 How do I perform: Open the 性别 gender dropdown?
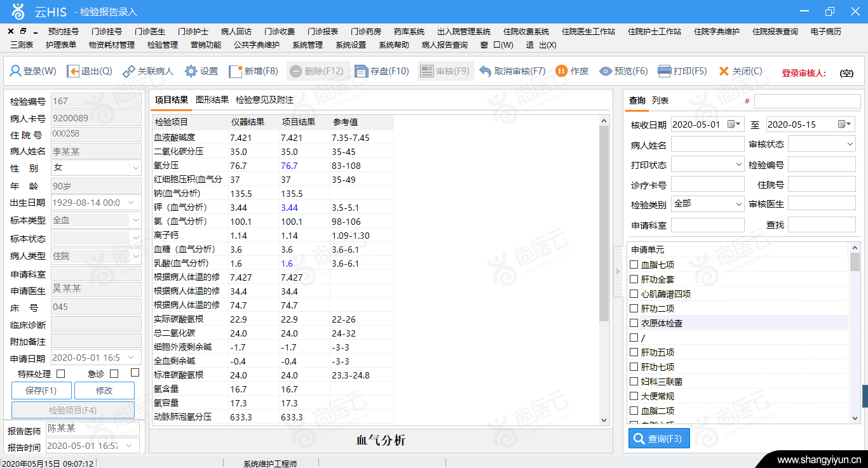coord(135,168)
